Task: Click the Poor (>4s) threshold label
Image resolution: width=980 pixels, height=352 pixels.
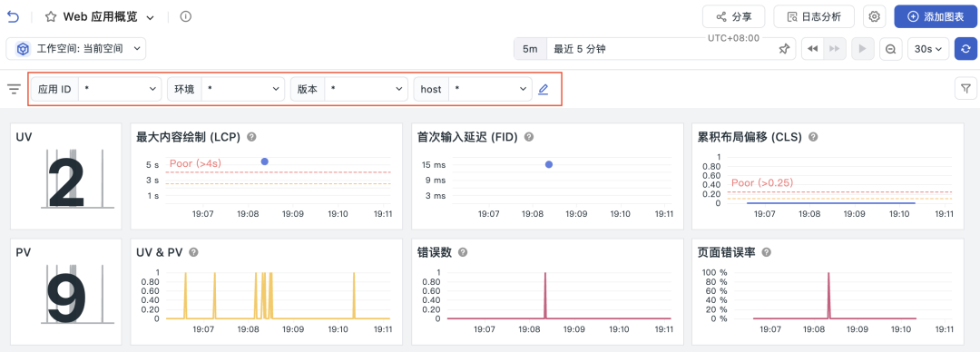Action: [x=195, y=163]
